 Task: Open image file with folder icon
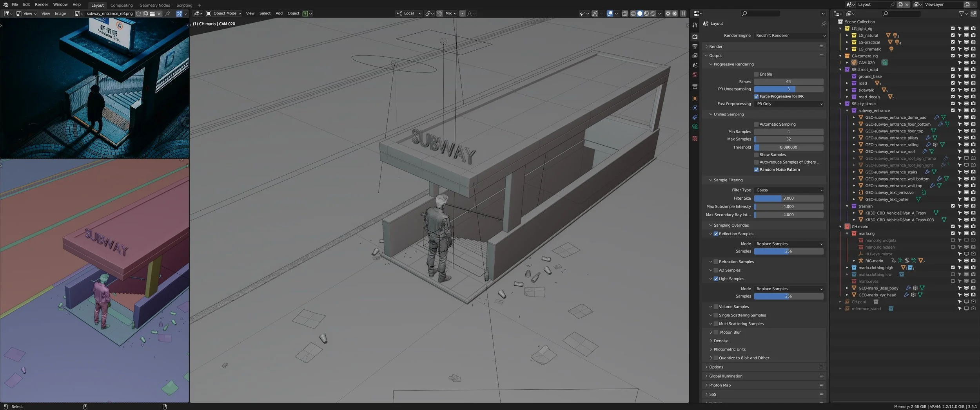click(x=152, y=13)
